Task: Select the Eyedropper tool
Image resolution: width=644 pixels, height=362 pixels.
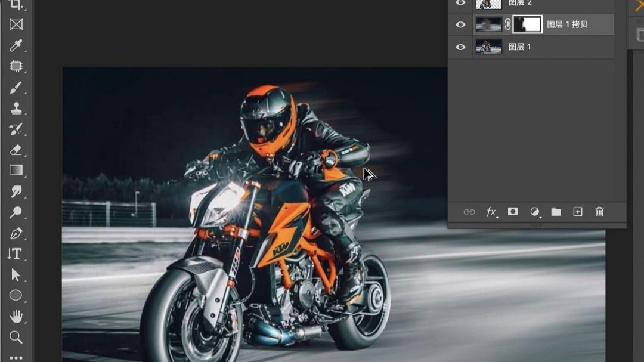Action: (16, 45)
